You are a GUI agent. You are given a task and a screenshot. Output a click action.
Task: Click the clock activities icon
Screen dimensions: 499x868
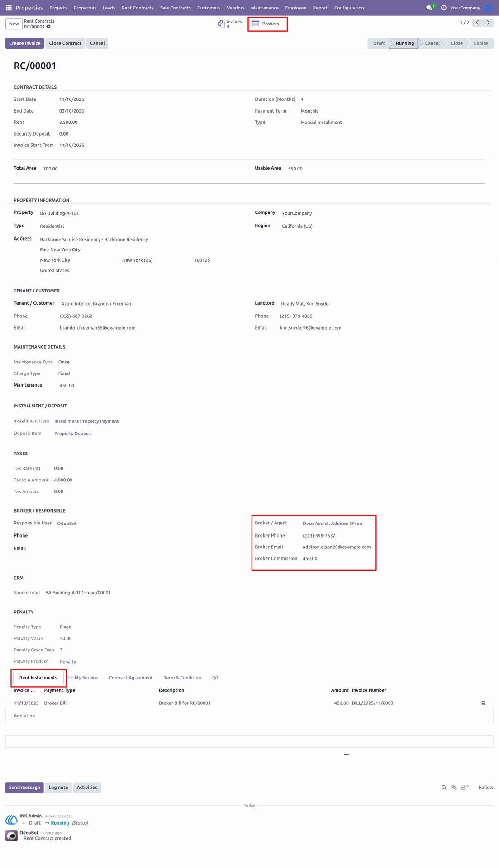[x=443, y=8]
